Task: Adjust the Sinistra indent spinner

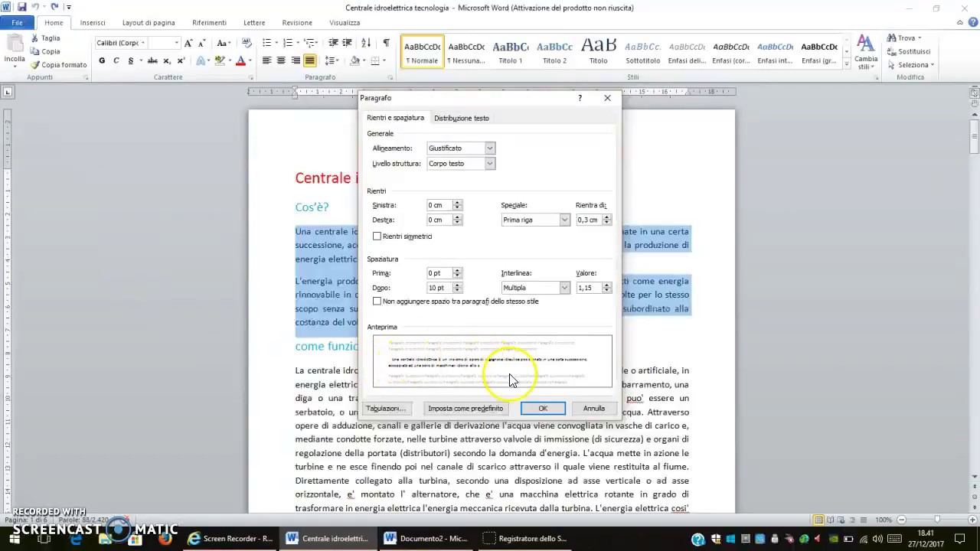Action: pyautogui.click(x=457, y=205)
